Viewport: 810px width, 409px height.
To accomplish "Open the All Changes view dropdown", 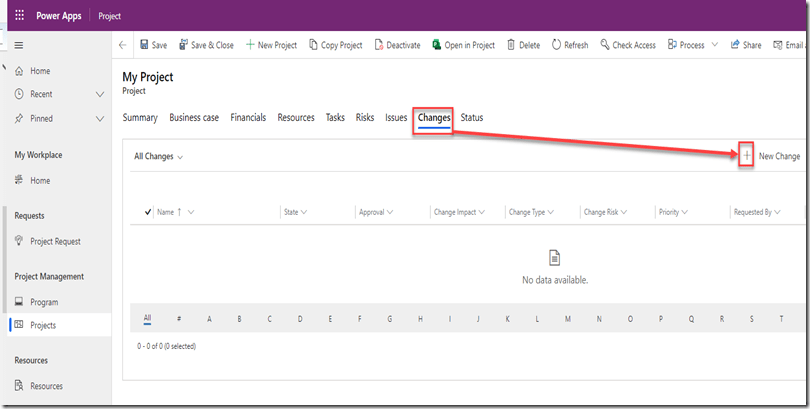I will tap(158, 157).
